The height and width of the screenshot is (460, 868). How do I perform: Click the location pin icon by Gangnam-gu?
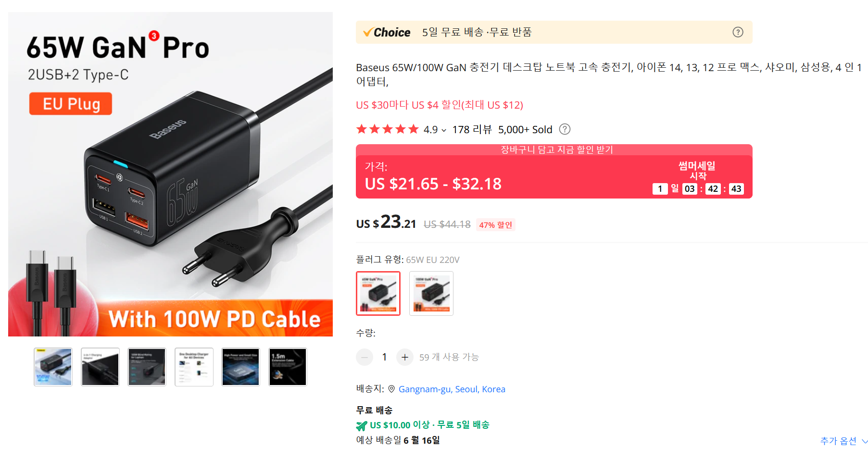[391, 389]
